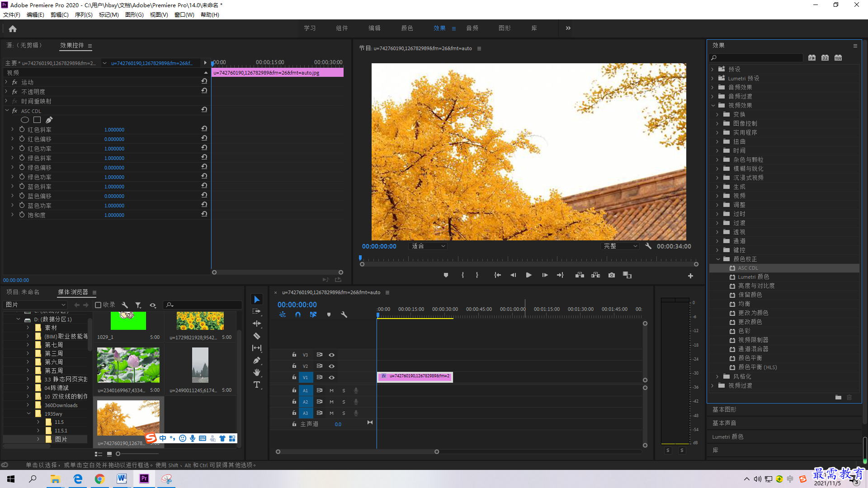868x488 pixels.
Task: Toggle V3 track output eye
Action: [331, 355]
